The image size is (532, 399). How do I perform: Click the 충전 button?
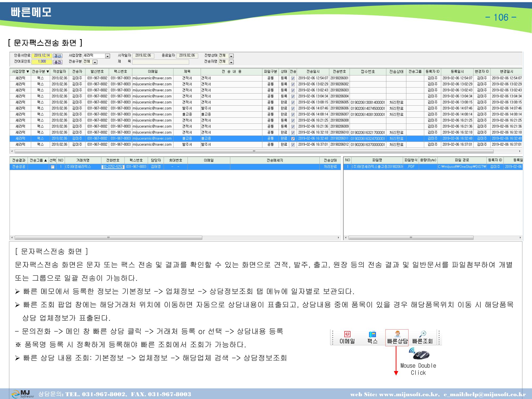58,62
